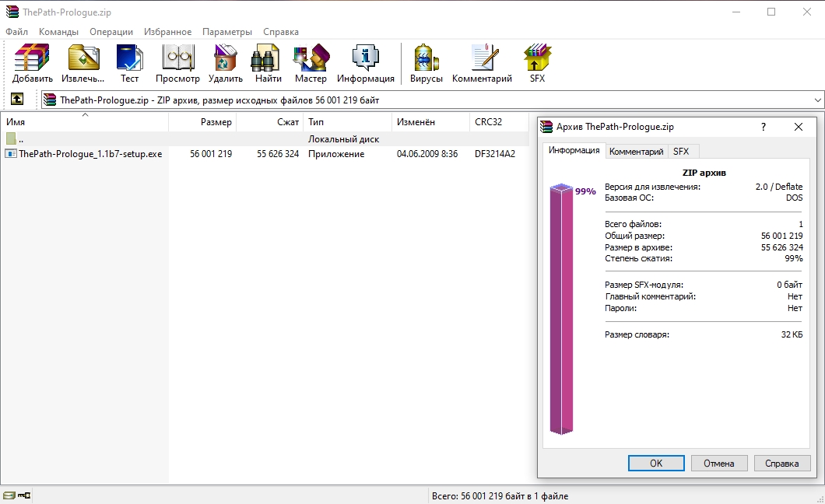Click the 'Базовая ОС:' label
This screenshot has height=504, width=825.
(x=630, y=198)
